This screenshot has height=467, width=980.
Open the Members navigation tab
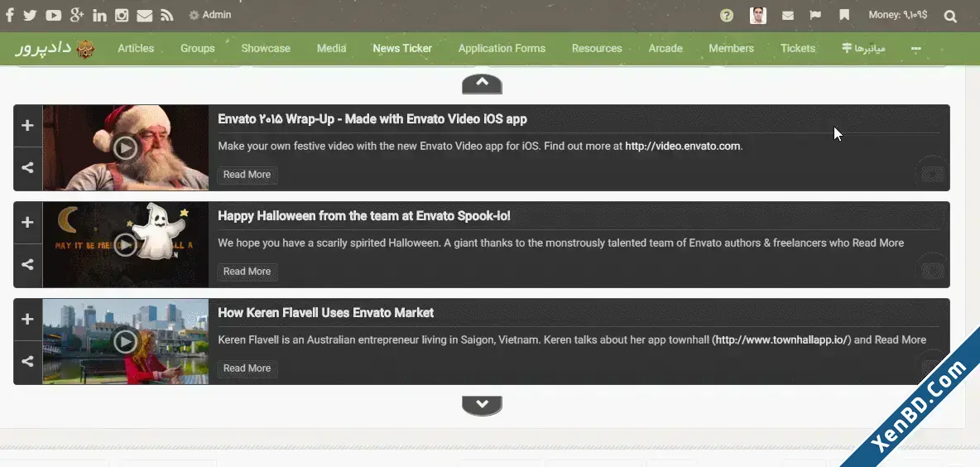[731, 48]
